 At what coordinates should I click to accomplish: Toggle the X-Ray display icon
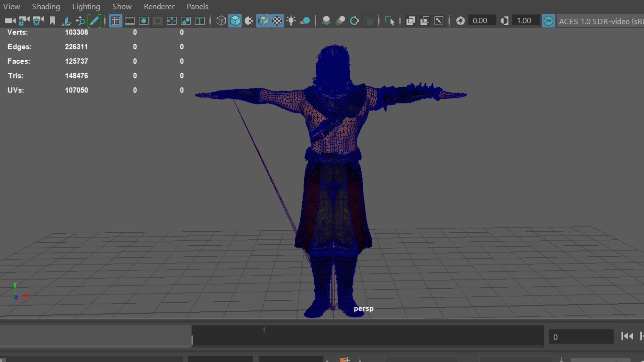(411, 21)
